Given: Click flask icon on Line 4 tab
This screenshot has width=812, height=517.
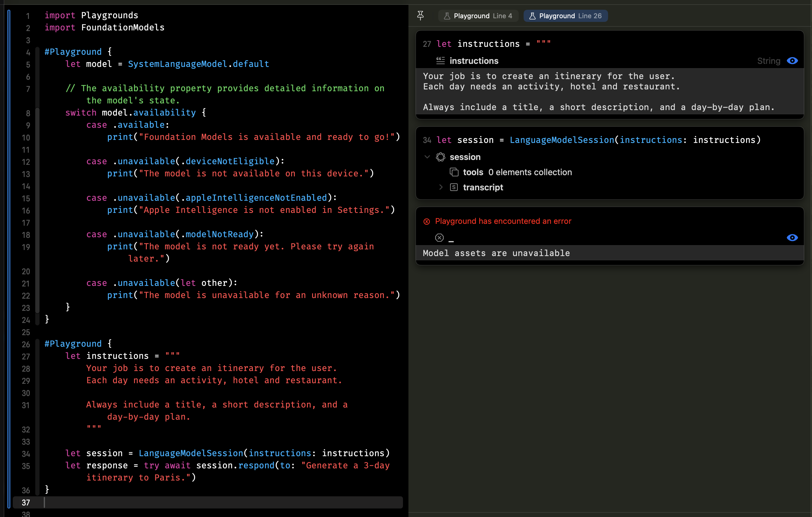Looking at the screenshot, I should pyautogui.click(x=447, y=16).
